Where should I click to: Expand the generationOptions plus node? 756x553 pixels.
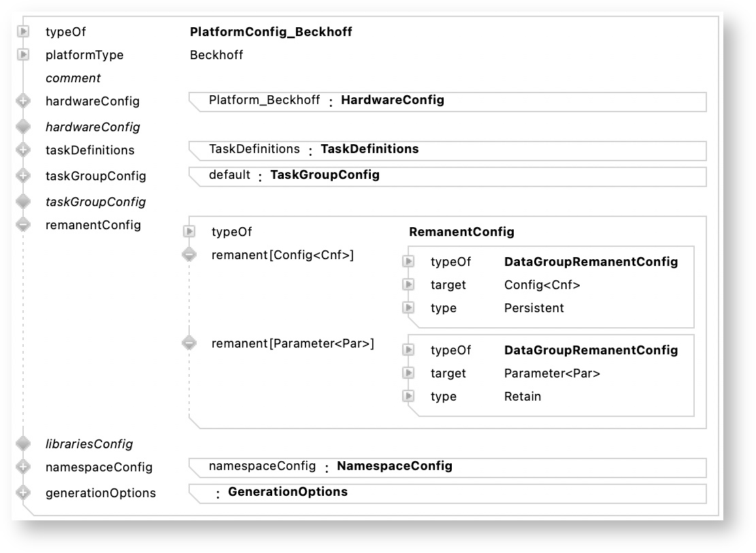(x=24, y=493)
